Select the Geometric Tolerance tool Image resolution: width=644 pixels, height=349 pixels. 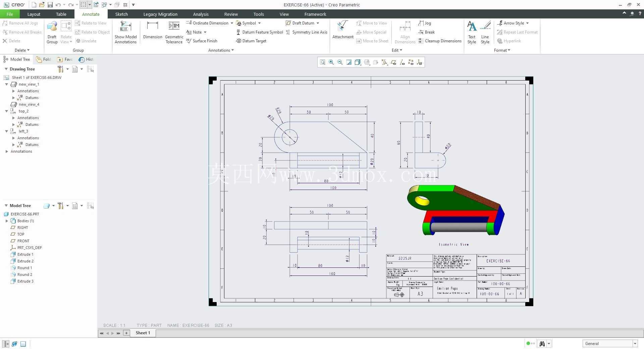click(x=174, y=32)
